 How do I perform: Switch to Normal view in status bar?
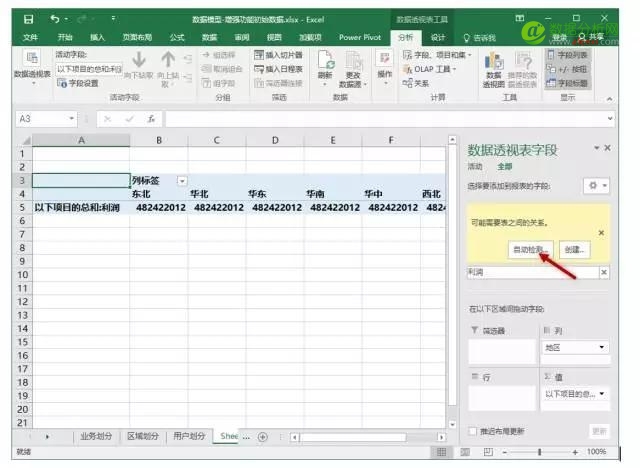coord(441,452)
